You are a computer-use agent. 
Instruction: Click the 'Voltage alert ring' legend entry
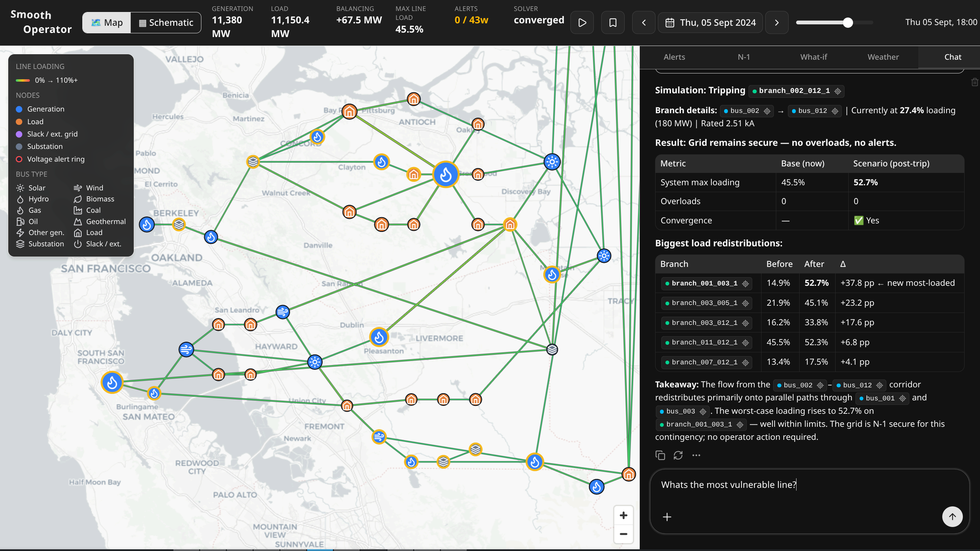(x=50, y=159)
